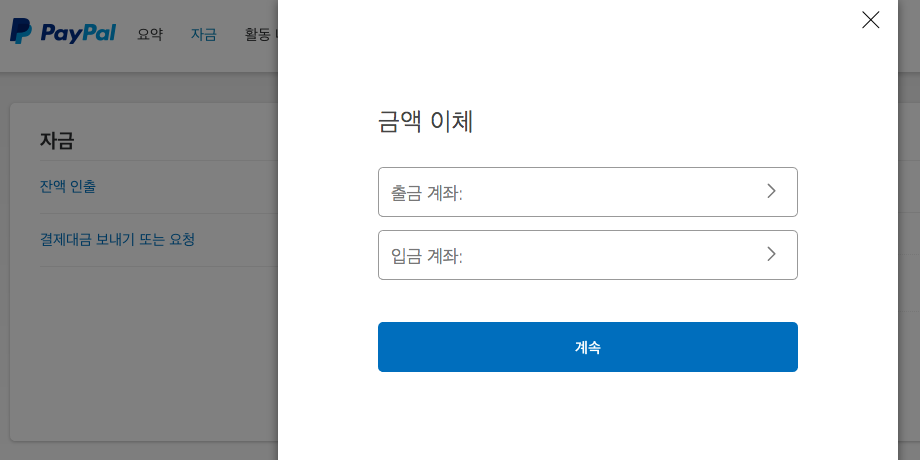920x460 pixels.
Task: Go to the 요약 menu item
Action: pyautogui.click(x=150, y=34)
